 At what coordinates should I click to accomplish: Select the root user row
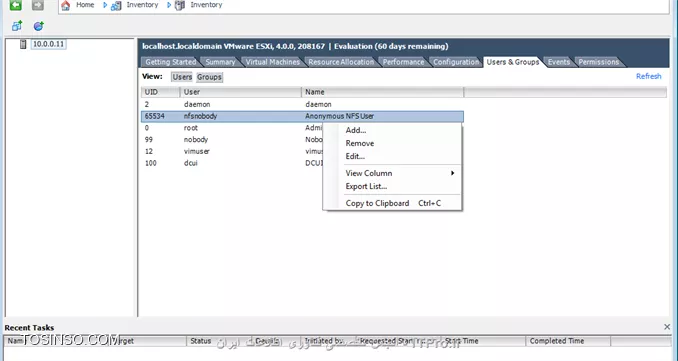point(232,128)
